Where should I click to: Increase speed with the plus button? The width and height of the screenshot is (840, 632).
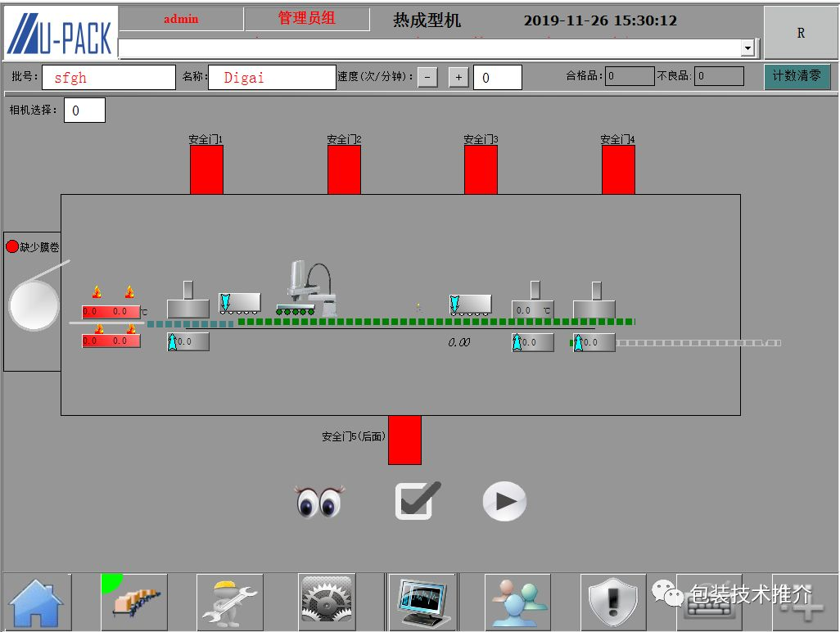click(458, 78)
